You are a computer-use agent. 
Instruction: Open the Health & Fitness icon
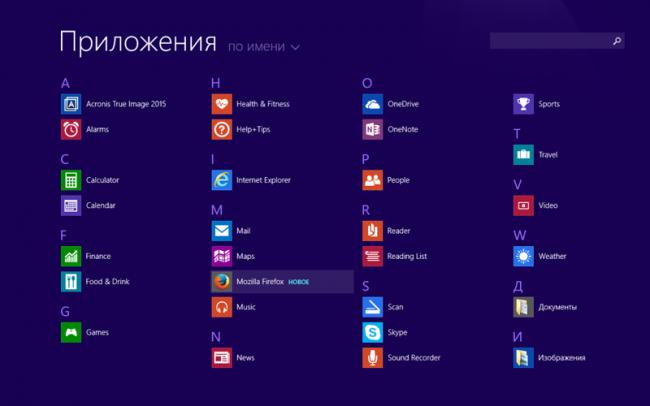click(222, 104)
